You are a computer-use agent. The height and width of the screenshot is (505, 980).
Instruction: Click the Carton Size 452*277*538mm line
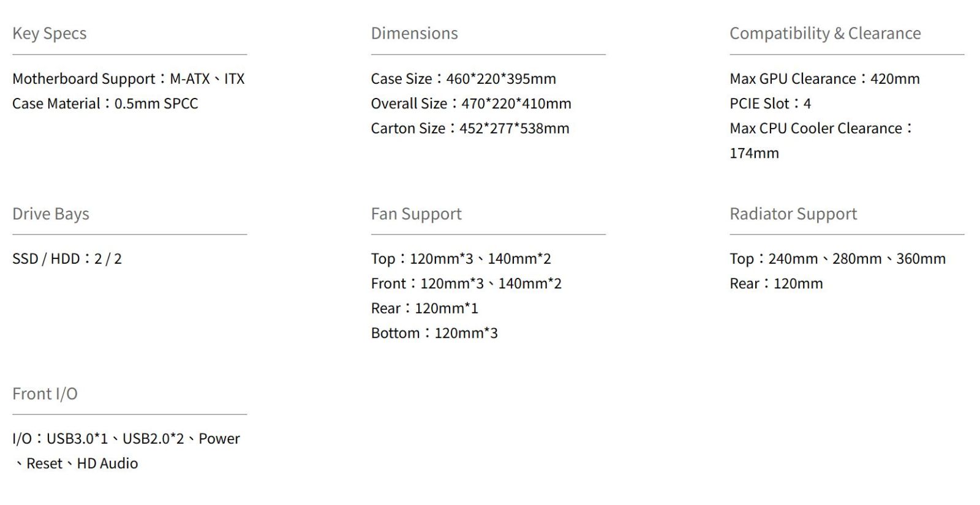470,129
